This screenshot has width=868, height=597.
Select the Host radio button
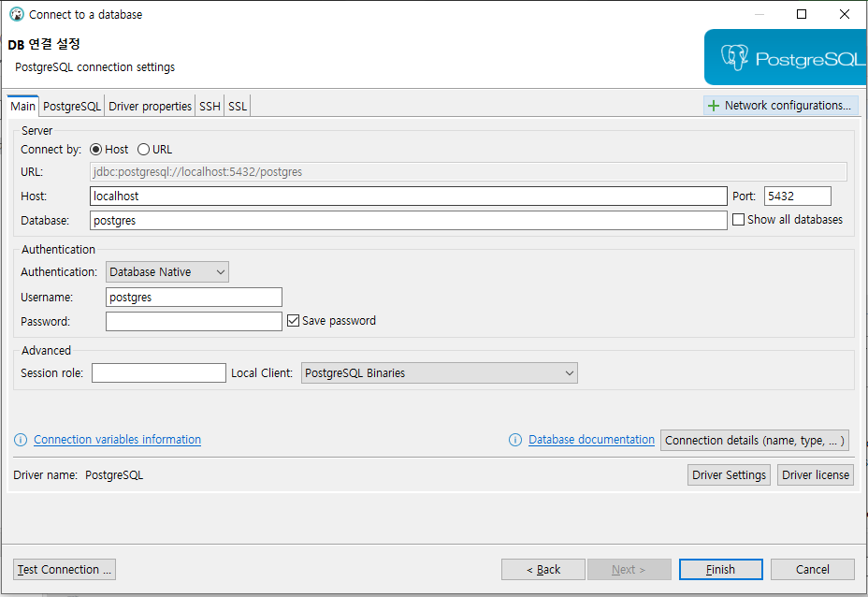95,150
